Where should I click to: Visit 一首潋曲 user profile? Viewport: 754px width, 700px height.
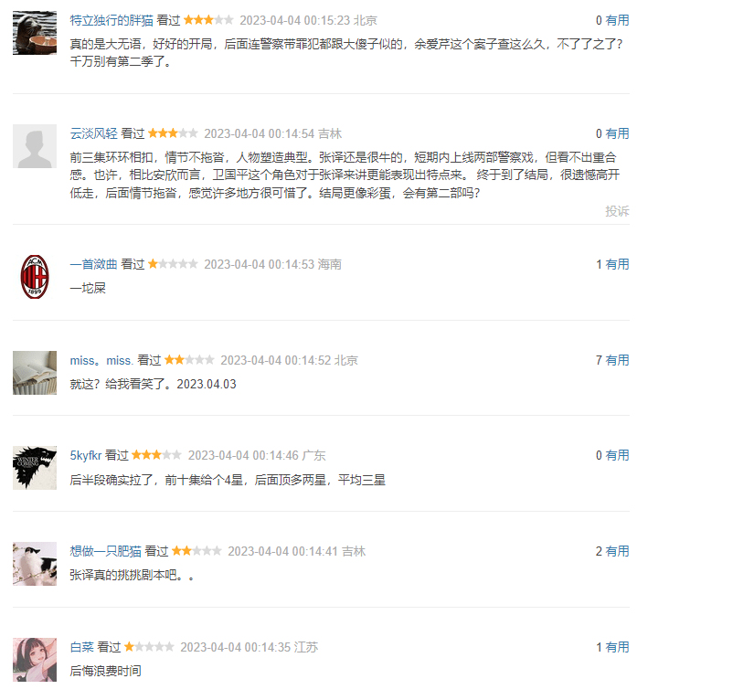click(94, 264)
